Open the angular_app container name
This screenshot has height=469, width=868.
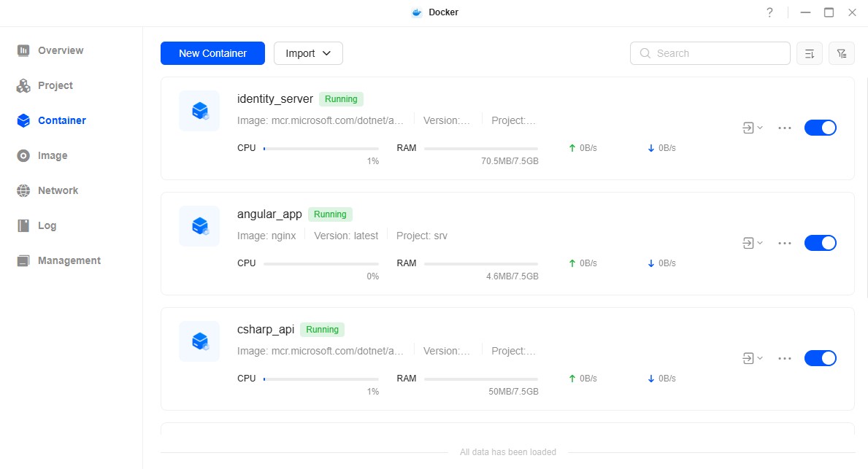(x=269, y=214)
